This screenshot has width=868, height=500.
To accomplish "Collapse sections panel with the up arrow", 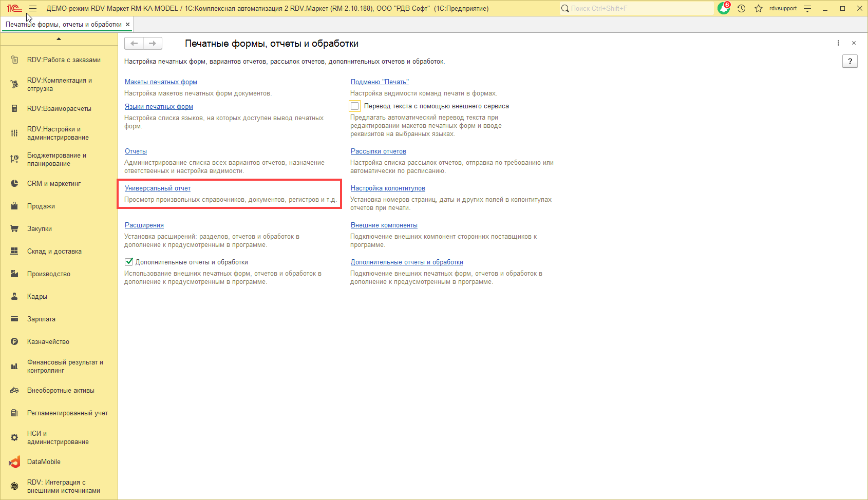I will (x=59, y=39).
